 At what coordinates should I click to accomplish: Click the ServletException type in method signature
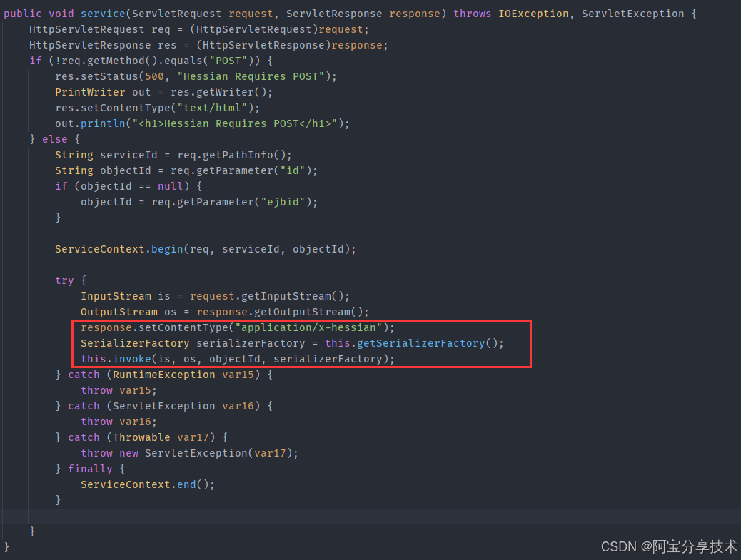[632, 14]
